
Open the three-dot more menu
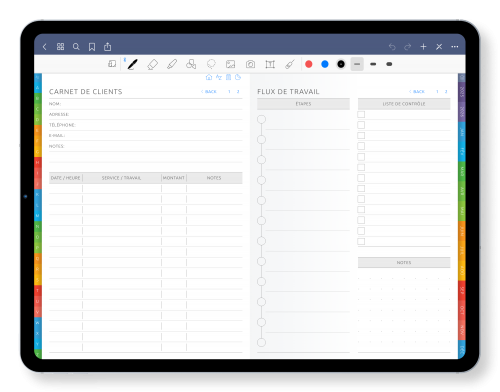click(x=455, y=47)
